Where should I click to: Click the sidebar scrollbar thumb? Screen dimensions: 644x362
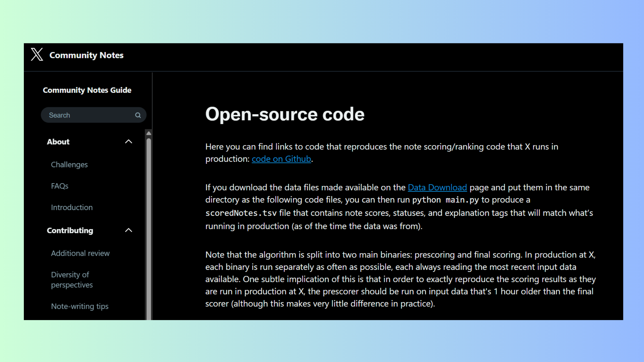(149, 229)
